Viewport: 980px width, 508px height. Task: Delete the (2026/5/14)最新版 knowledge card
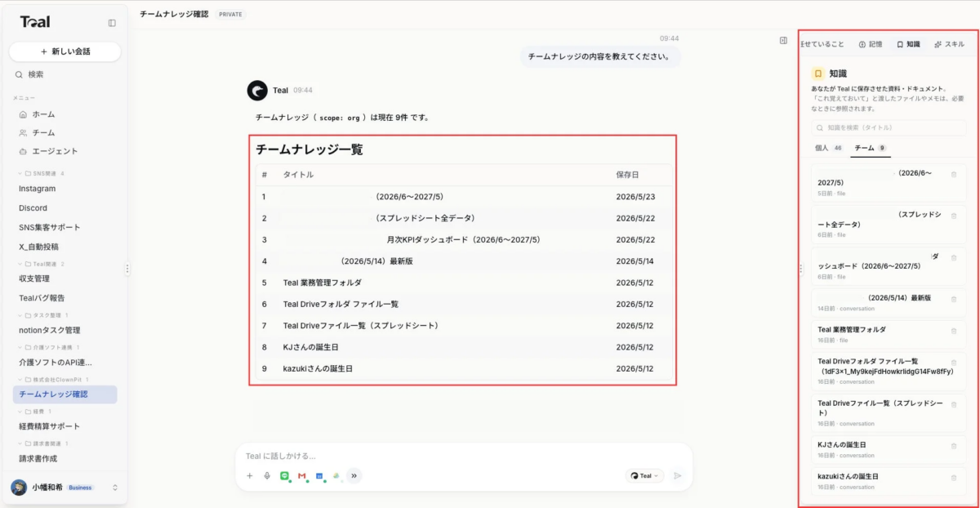click(954, 299)
